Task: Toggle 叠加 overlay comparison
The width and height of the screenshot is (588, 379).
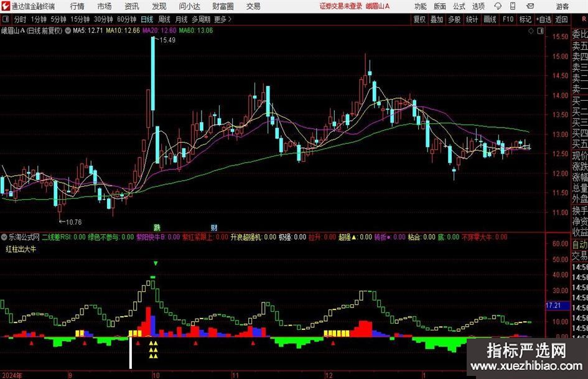Action: (437, 19)
